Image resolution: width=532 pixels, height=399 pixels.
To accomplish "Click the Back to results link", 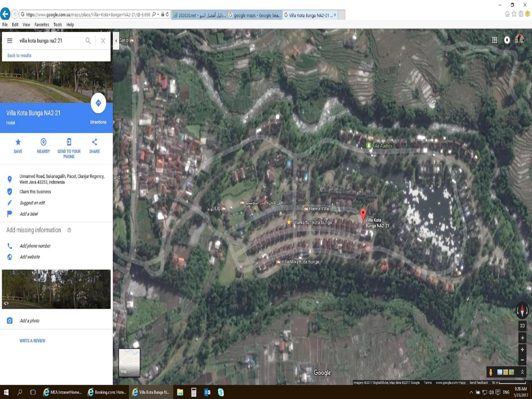I will pos(19,56).
